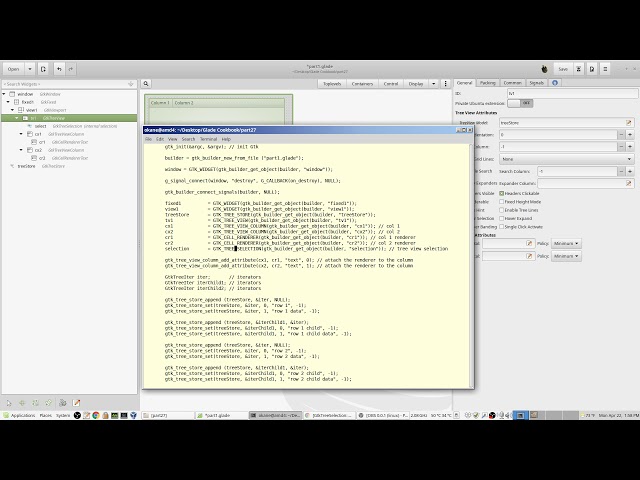Open the Display widget palette
The width and height of the screenshot is (640, 480).
coord(416,84)
